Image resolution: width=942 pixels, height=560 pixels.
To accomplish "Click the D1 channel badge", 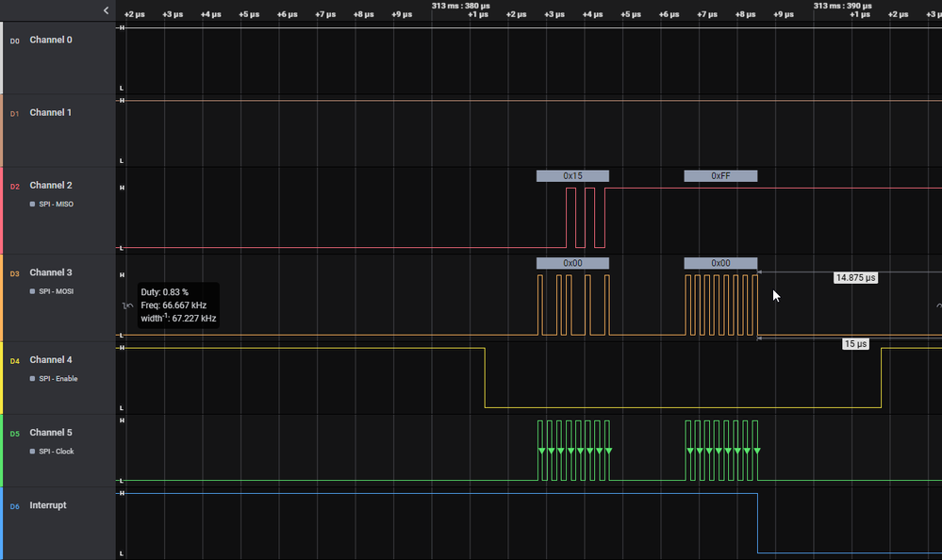I will coord(14,113).
